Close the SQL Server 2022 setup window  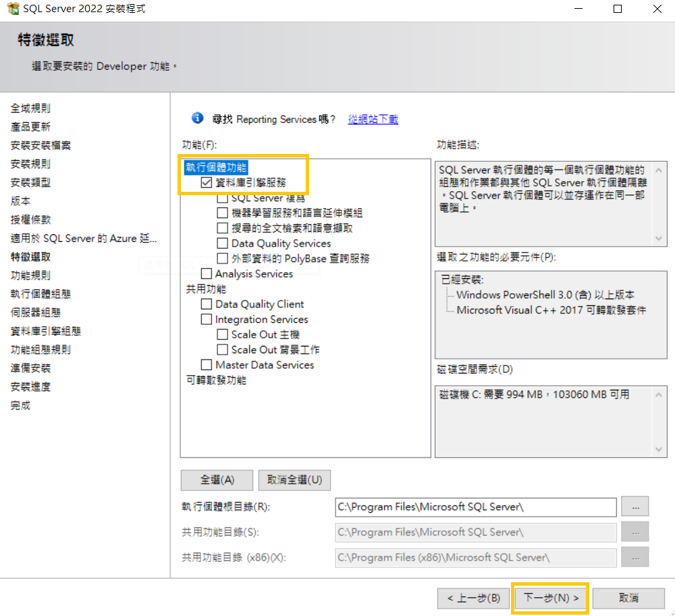657,9
